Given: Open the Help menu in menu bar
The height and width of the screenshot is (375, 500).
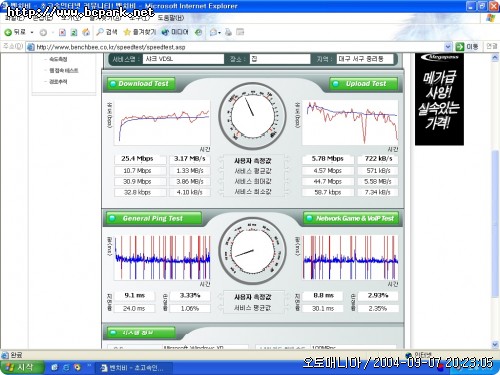Looking at the screenshot, I should click(170, 18).
